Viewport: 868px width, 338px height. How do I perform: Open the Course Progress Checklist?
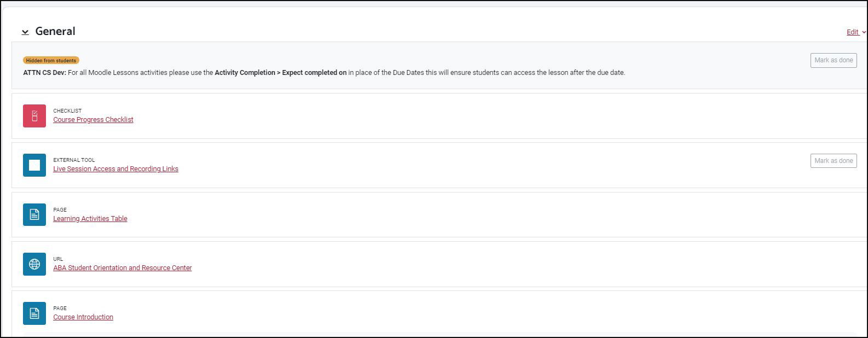point(93,119)
